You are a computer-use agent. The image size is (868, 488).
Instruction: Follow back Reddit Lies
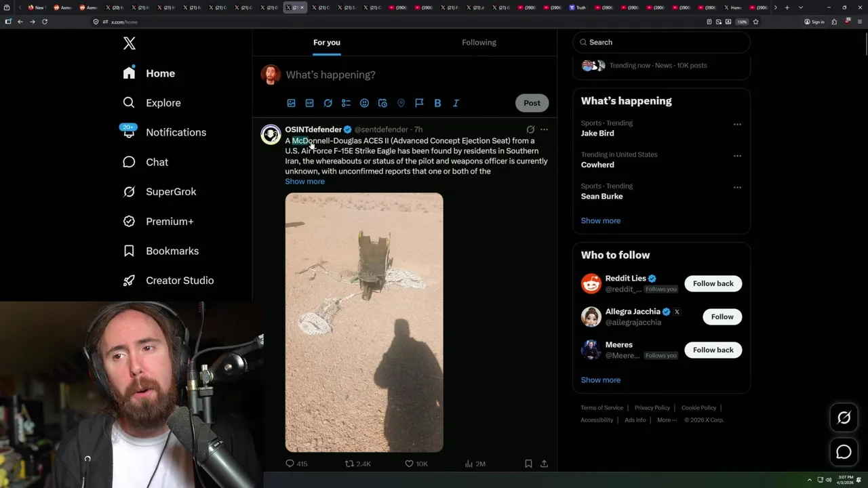[713, 283]
